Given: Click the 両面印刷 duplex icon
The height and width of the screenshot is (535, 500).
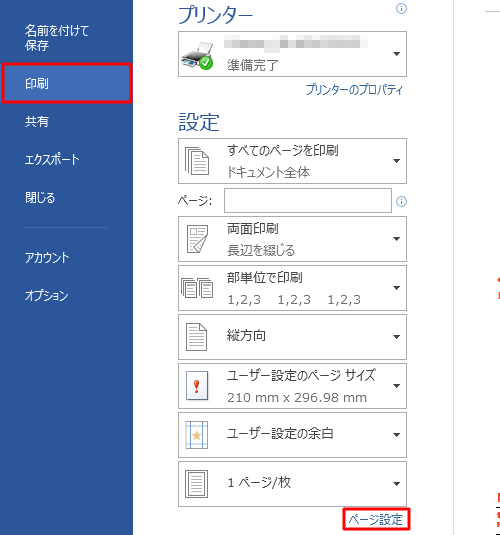Looking at the screenshot, I should (x=197, y=239).
